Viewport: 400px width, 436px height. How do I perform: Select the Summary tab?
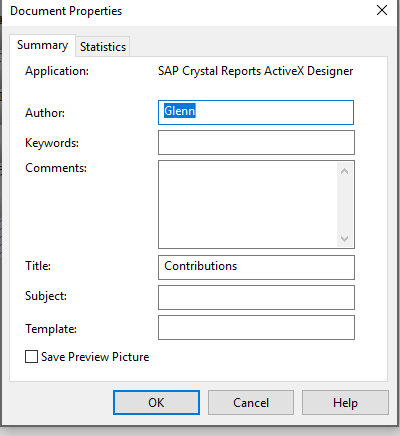(x=42, y=45)
